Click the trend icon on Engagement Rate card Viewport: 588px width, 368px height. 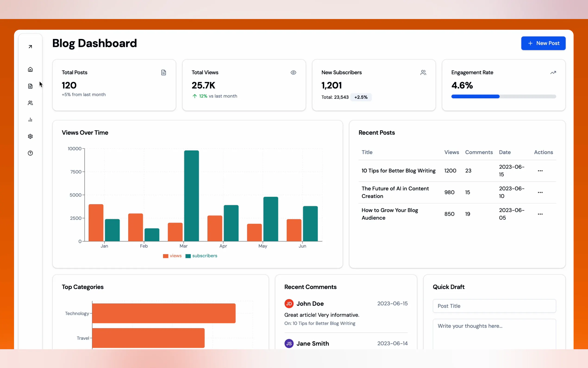coord(553,73)
